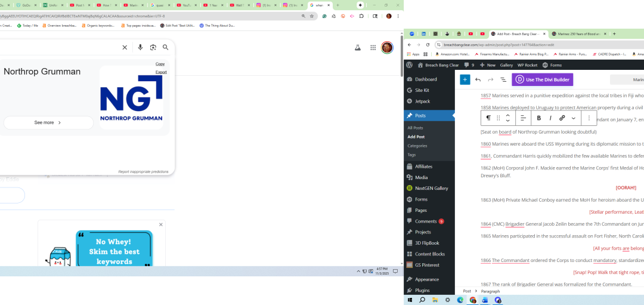644x305 pixels.
Task: Undo the last edit in editor
Action: point(478,80)
